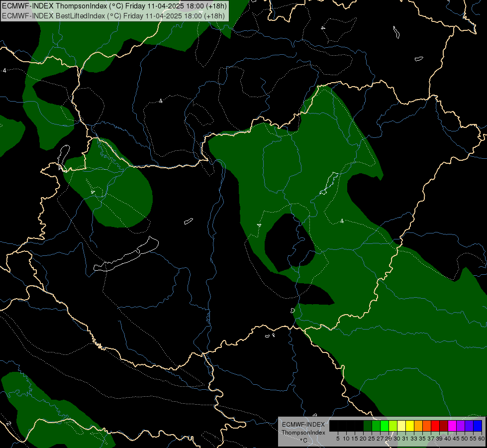
Task: Click the medium green 25–27 legend swatch
Action: pos(376,426)
